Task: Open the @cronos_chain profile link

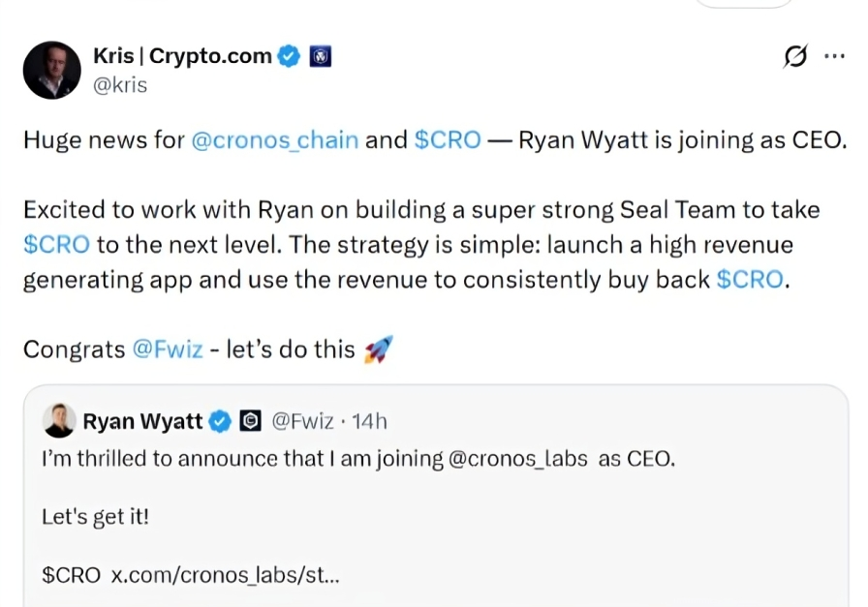Action: tap(274, 139)
